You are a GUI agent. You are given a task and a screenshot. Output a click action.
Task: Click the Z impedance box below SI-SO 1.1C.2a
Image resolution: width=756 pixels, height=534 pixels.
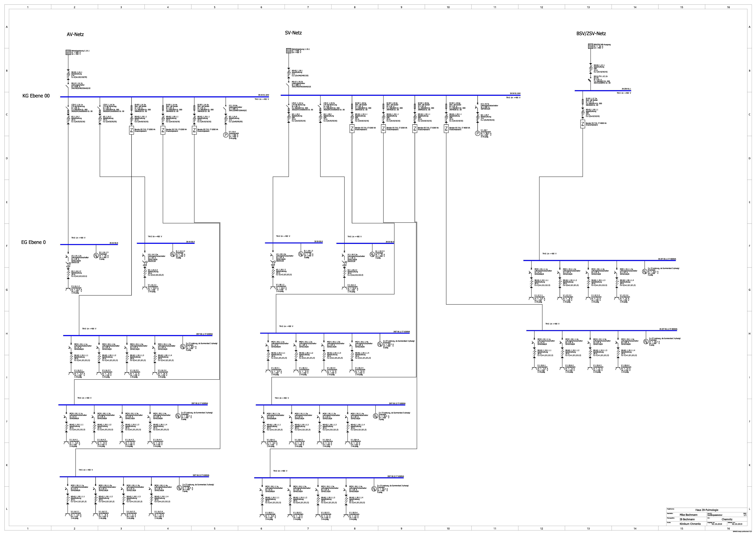[x=582, y=124]
